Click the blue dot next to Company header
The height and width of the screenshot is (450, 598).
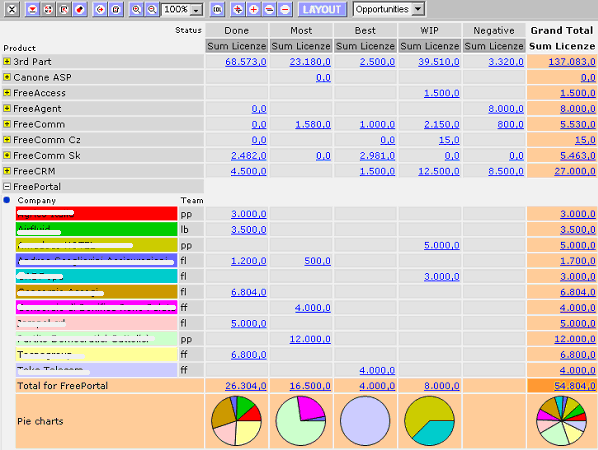pos(6,200)
